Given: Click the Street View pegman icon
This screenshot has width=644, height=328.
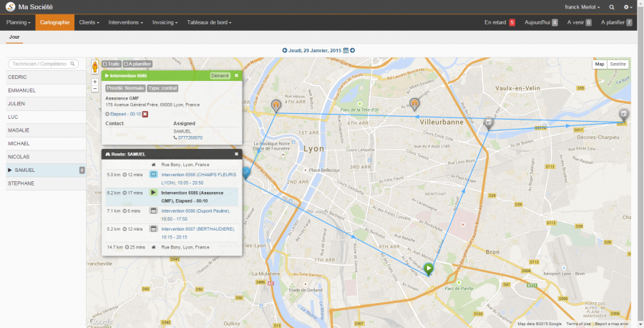Looking at the screenshot, I should click(95, 67).
